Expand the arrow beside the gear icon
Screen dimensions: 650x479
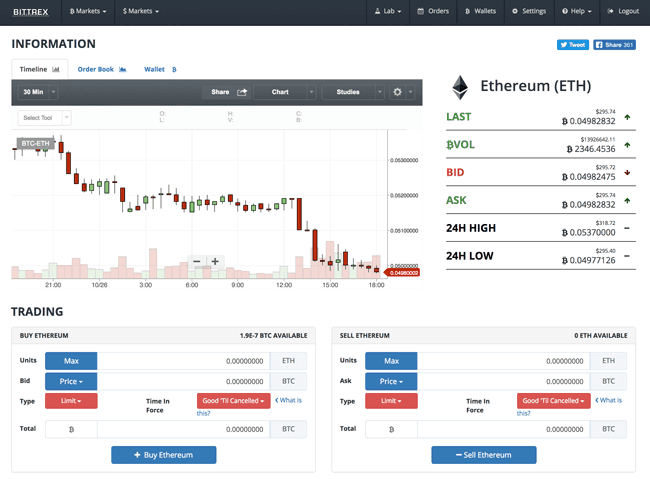tap(410, 92)
